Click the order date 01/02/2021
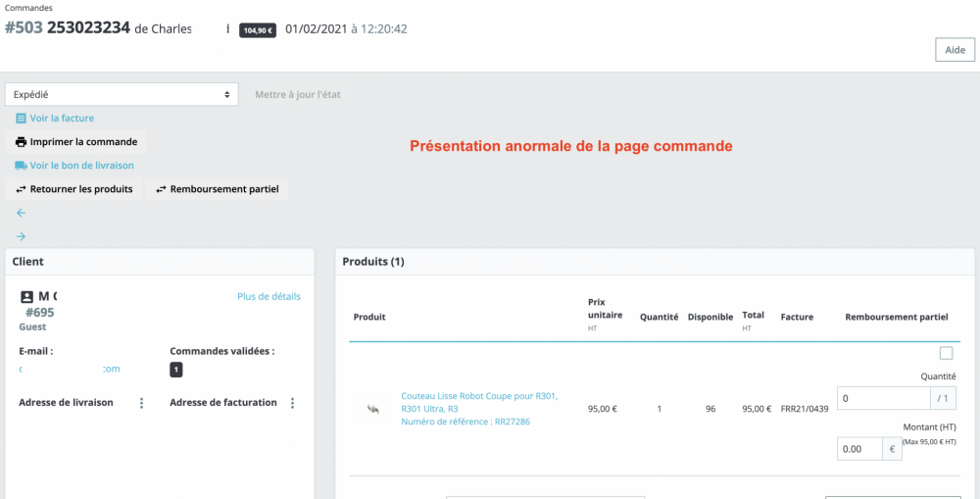980x499 pixels. pyautogui.click(x=317, y=28)
